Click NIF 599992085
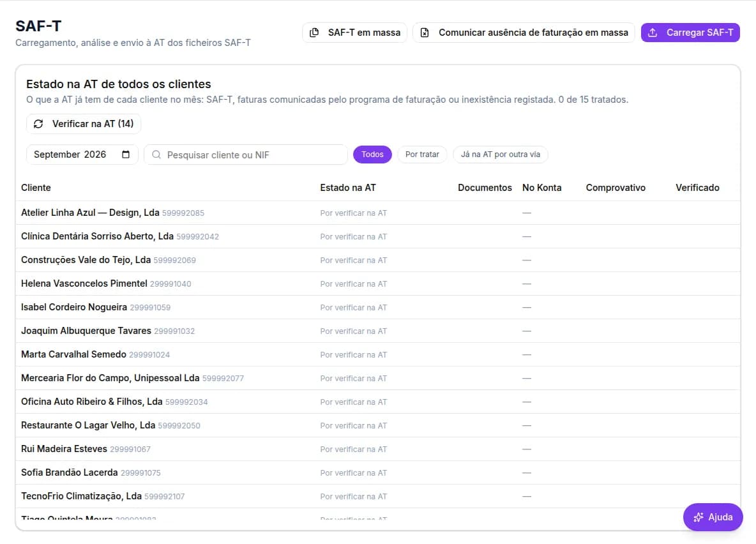 183,213
